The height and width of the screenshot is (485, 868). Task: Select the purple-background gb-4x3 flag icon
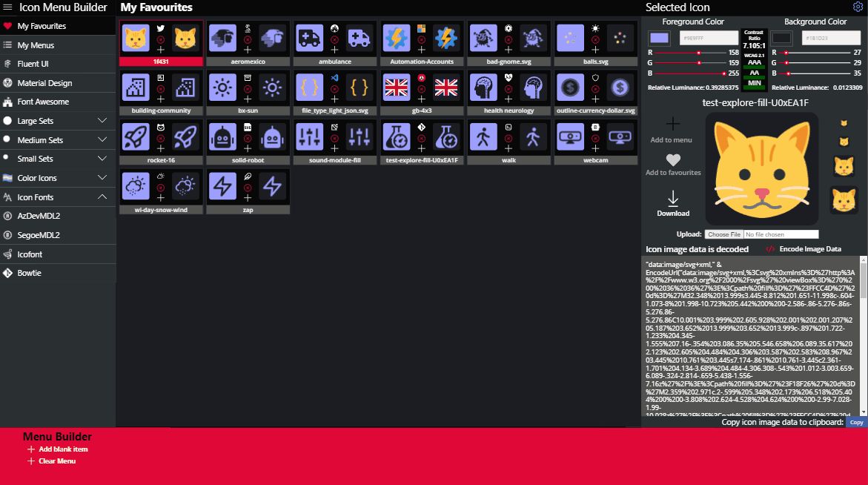[397, 88]
